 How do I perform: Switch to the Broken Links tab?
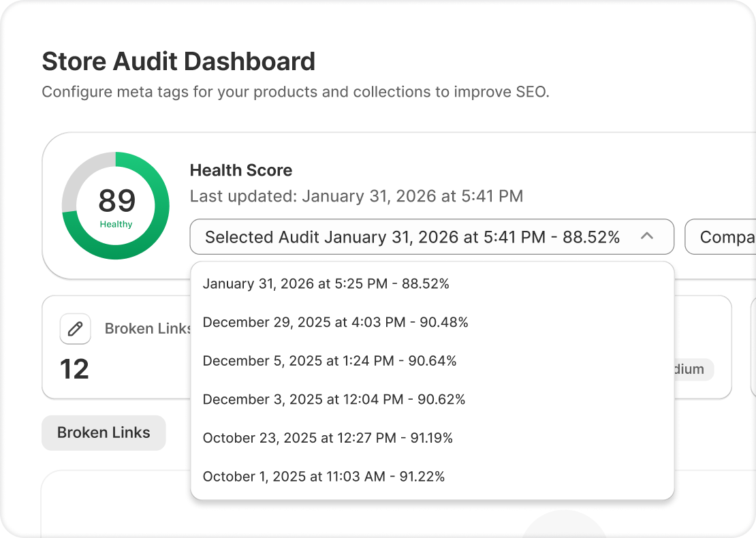coord(104,433)
